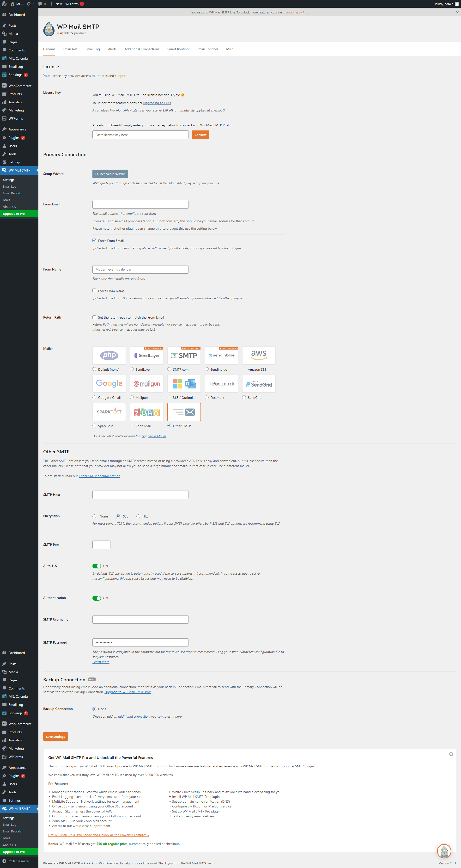The width and height of the screenshot is (461, 868).
Task: Click the WordPress logo in admin bar
Action: click(x=4, y=4)
